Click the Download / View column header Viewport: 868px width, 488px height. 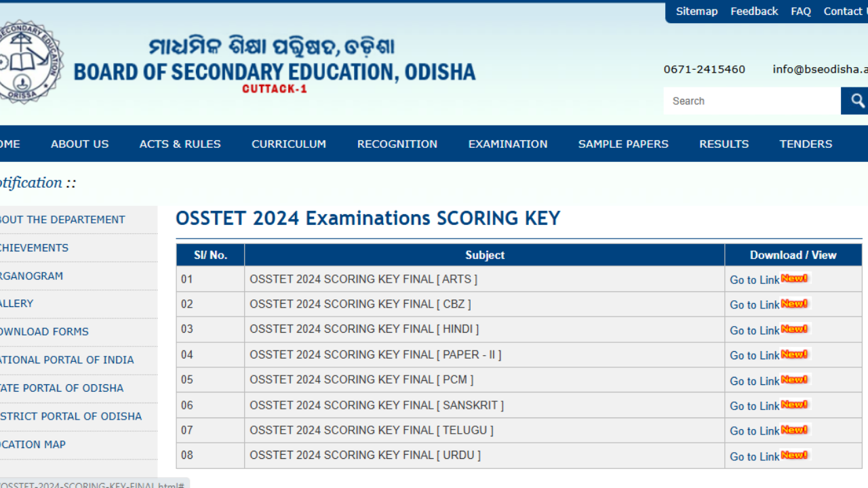point(793,255)
